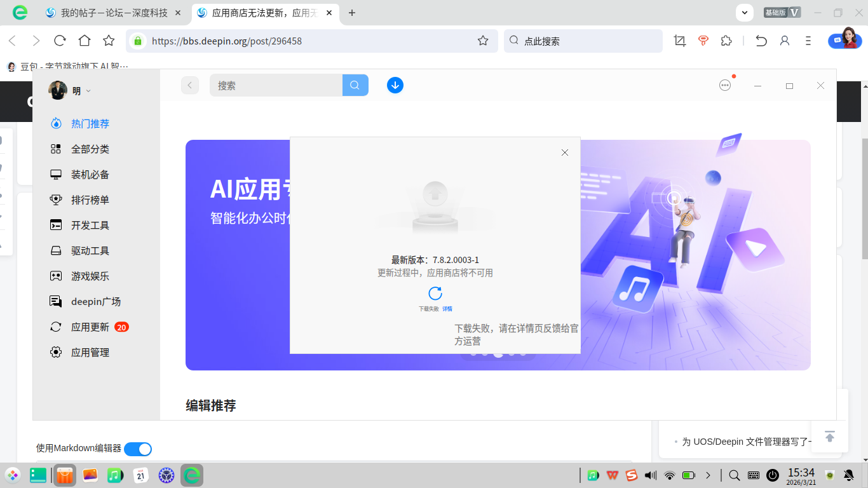Open browser user account icon
This screenshot has width=868, height=488.
[x=785, y=41]
